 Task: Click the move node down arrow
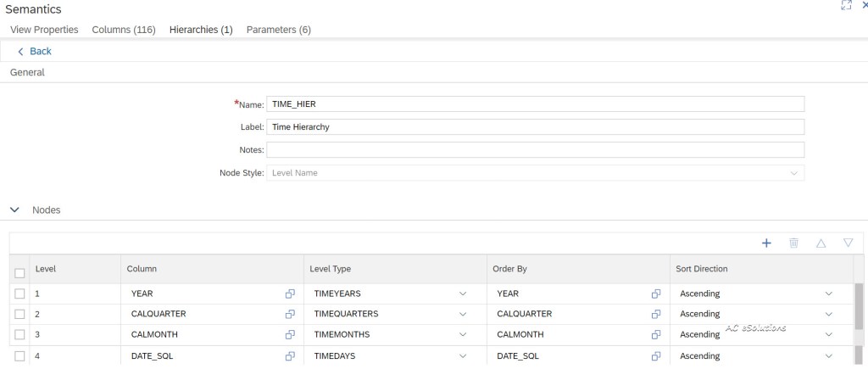pos(848,243)
